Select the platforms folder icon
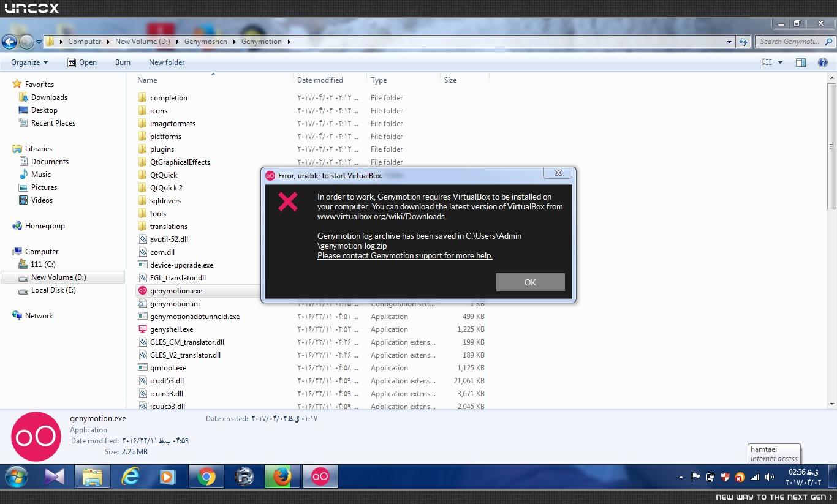 [x=142, y=137]
